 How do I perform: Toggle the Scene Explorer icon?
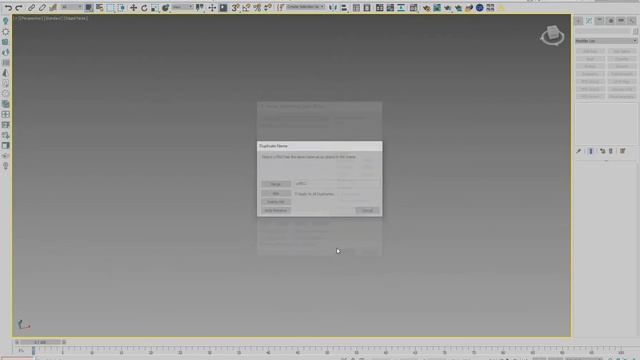pyautogui.click(x=356, y=8)
